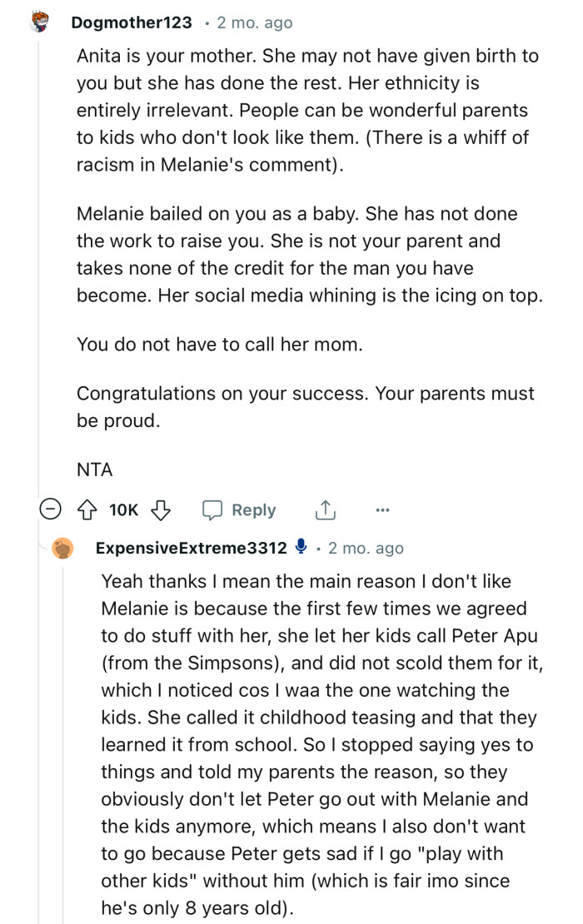583x924 pixels.
Task: Click ExpensiveExtreme3312's avatar
Action: point(64,548)
